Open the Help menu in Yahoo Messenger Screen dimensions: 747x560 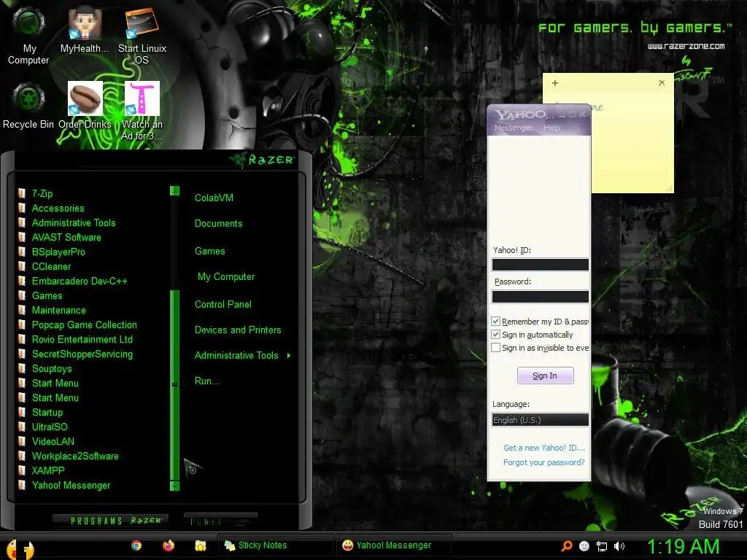point(551,128)
